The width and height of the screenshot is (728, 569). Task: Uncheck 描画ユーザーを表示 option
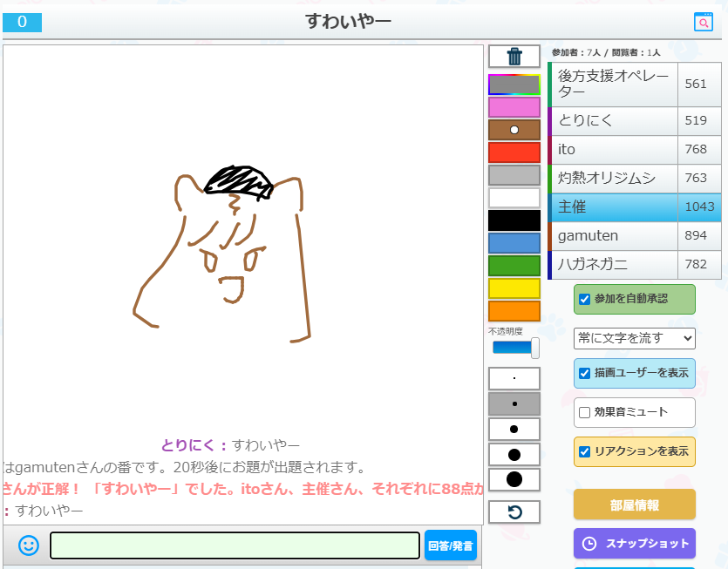pos(585,373)
